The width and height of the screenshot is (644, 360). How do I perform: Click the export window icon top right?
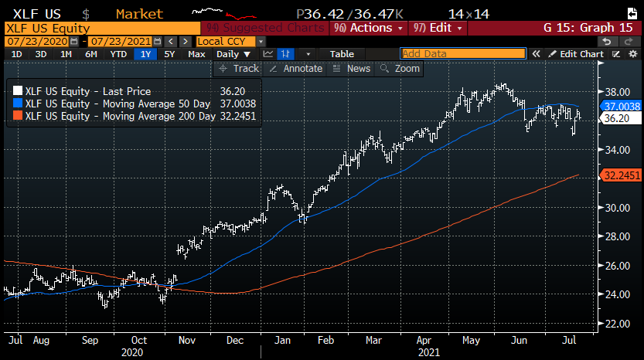[x=632, y=14]
